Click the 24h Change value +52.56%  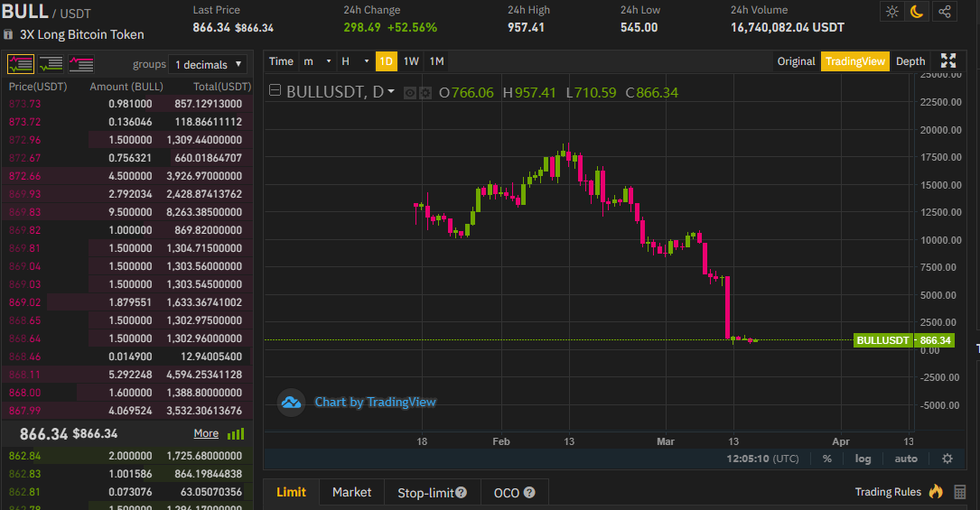[x=412, y=27]
